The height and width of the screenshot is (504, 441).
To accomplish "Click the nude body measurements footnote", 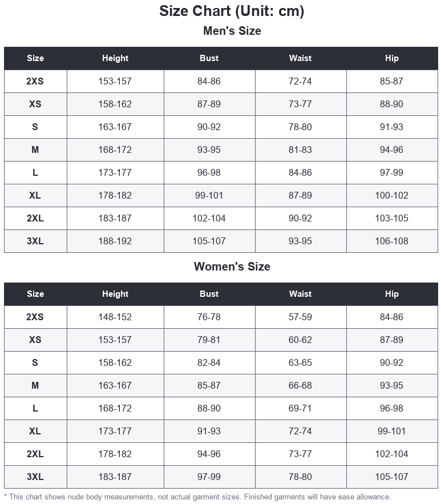I will (197, 497).
